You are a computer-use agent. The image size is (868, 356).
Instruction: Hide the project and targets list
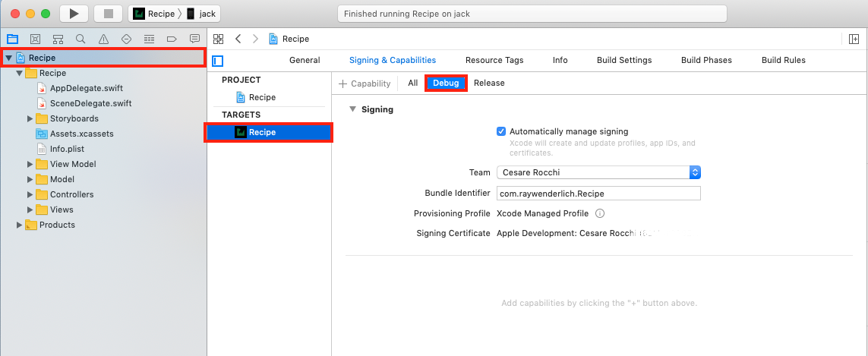pyautogui.click(x=217, y=61)
